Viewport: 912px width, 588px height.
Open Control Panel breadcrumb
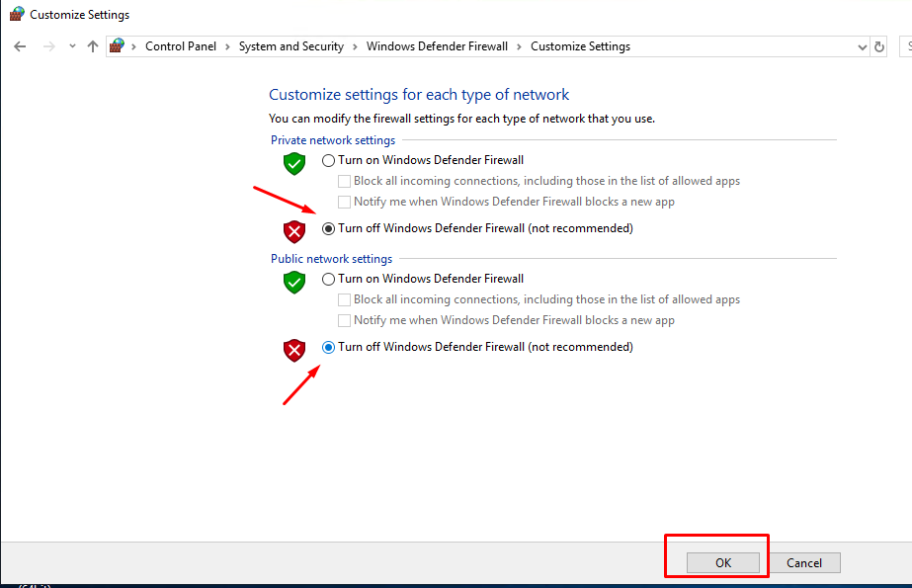click(180, 46)
